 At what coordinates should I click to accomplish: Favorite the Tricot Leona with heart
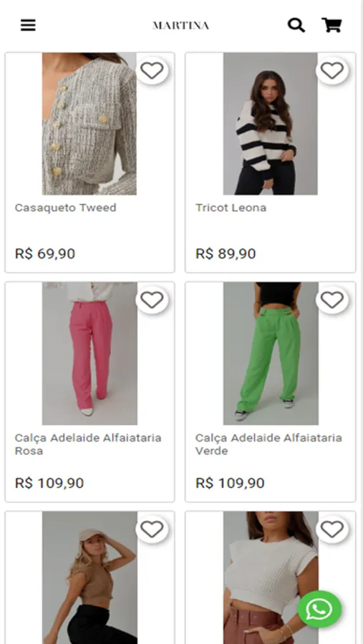pos(332,70)
